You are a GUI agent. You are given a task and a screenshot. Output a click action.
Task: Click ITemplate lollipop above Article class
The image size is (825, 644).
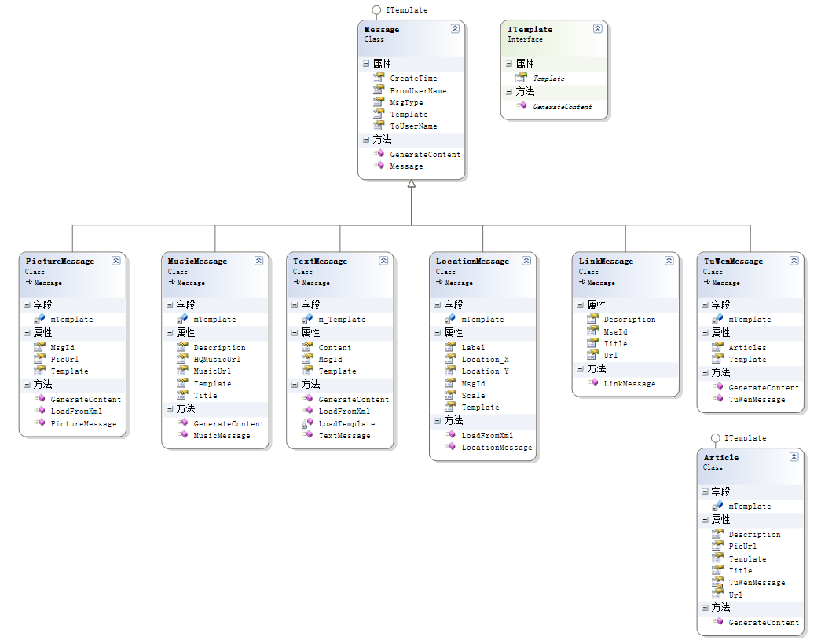pos(715,438)
